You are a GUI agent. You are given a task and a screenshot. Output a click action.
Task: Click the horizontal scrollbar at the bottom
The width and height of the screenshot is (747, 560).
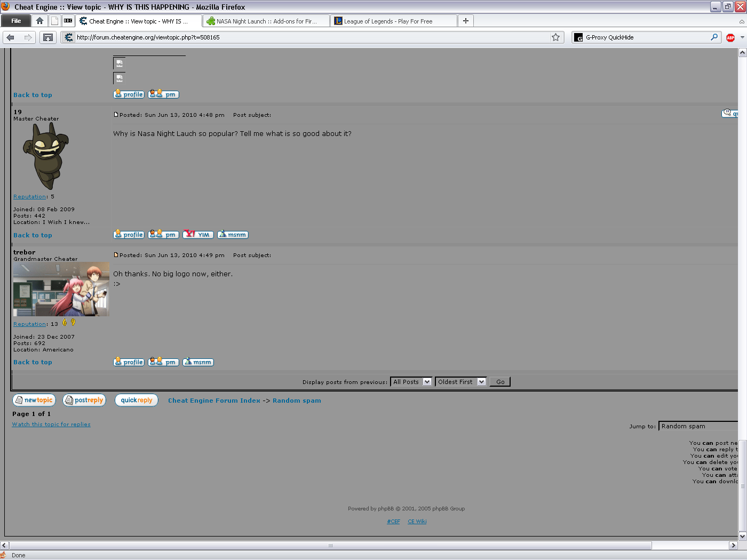330,546
